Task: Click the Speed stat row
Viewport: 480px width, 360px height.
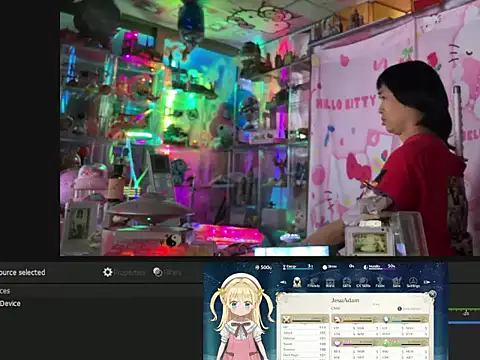Action: click(x=304, y=344)
